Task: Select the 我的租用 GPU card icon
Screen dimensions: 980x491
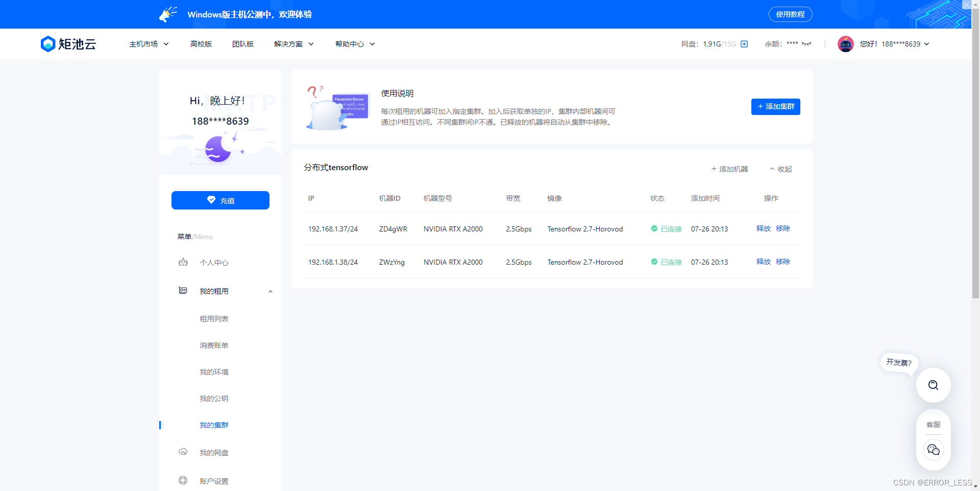Action: point(183,290)
